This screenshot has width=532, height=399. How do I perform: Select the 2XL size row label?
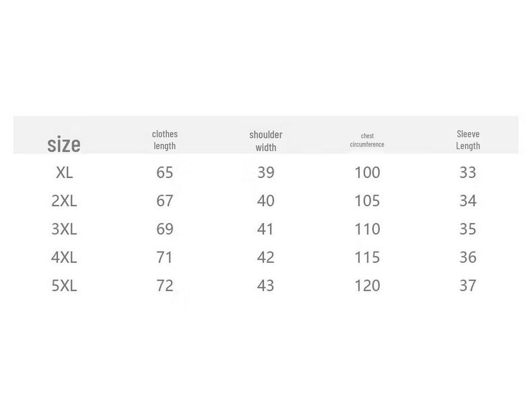[x=64, y=201]
